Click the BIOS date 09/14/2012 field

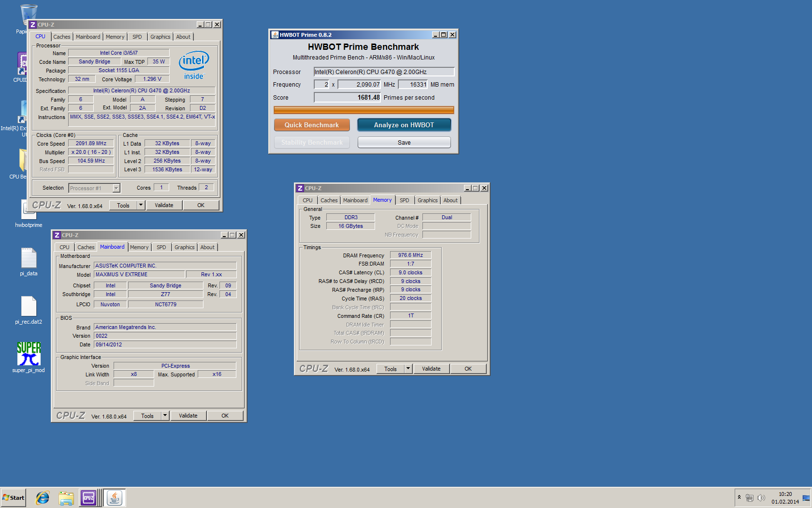tap(165, 344)
